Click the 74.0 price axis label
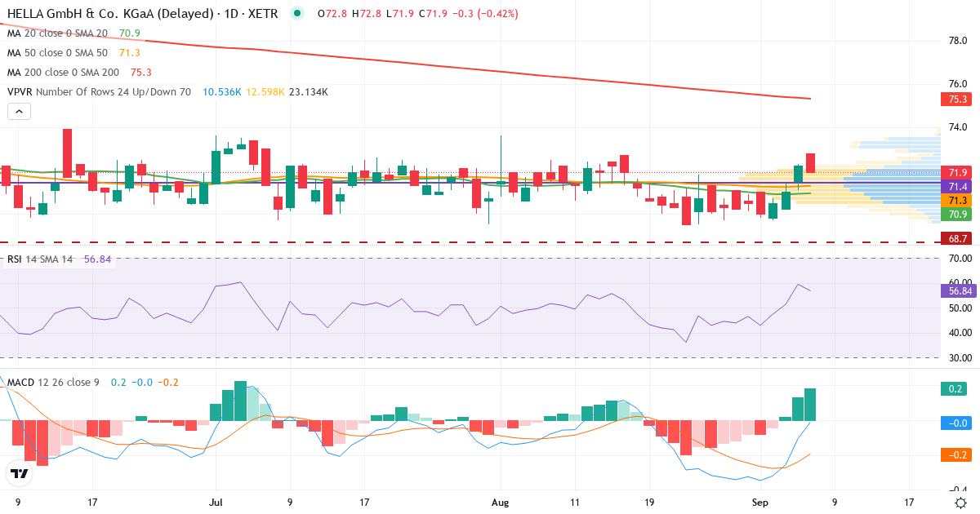The image size is (980, 514). pos(957,127)
